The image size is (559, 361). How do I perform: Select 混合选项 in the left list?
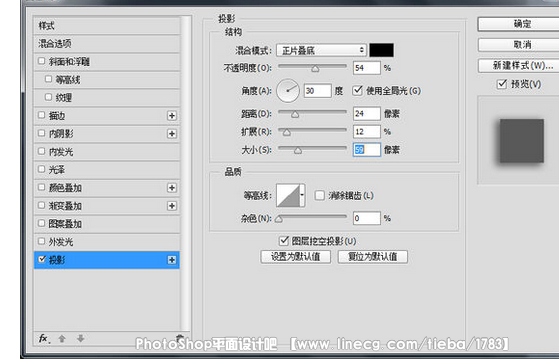107,43
